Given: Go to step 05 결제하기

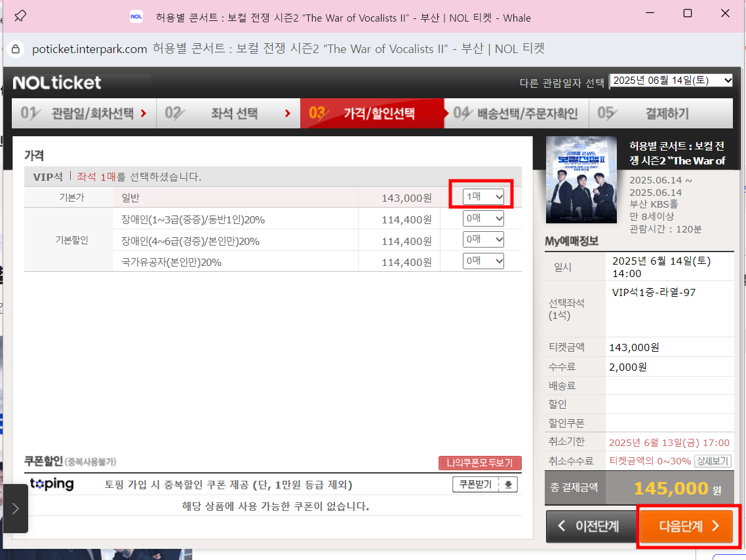Looking at the screenshot, I should click(x=661, y=113).
